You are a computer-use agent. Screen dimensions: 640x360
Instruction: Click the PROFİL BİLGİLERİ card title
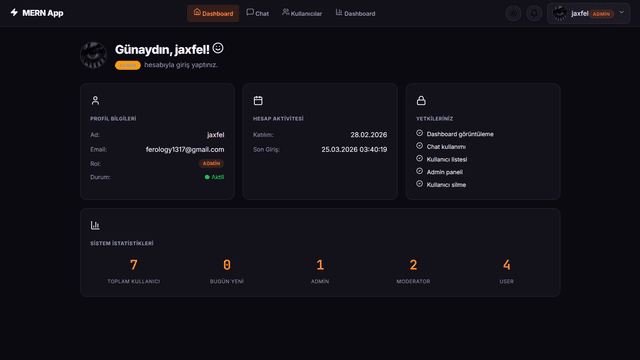tap(113, 118)
